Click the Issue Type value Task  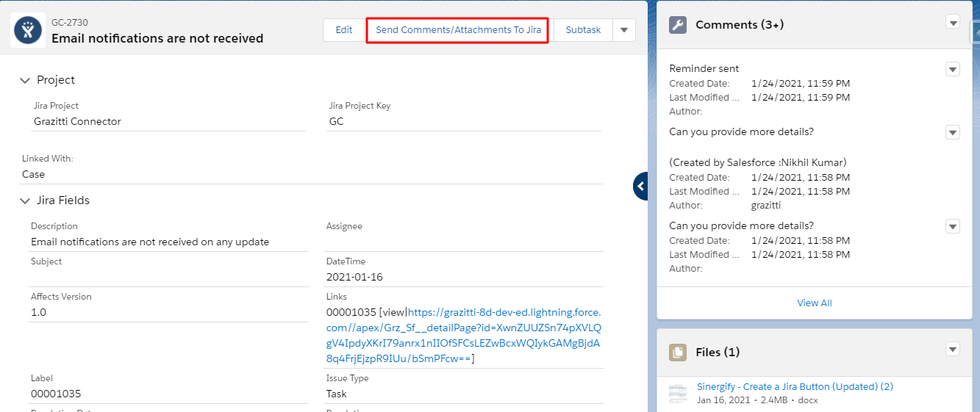(337, 394)
